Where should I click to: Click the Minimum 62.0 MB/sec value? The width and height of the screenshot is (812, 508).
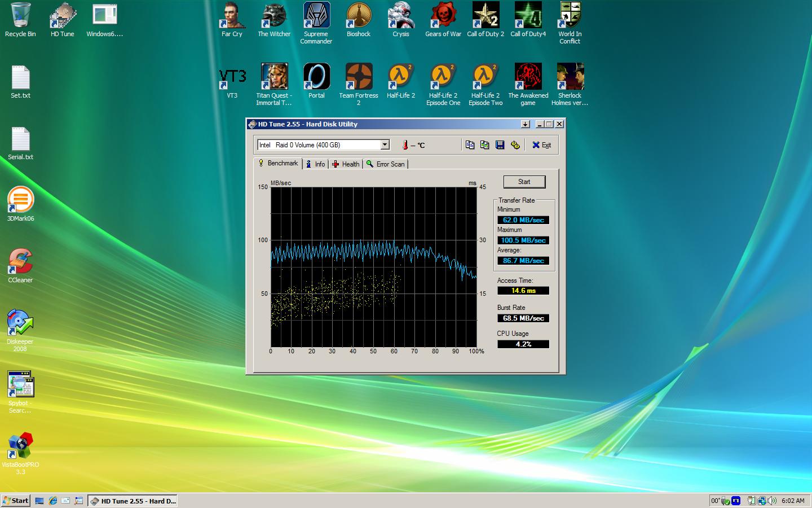coord(523,220)
